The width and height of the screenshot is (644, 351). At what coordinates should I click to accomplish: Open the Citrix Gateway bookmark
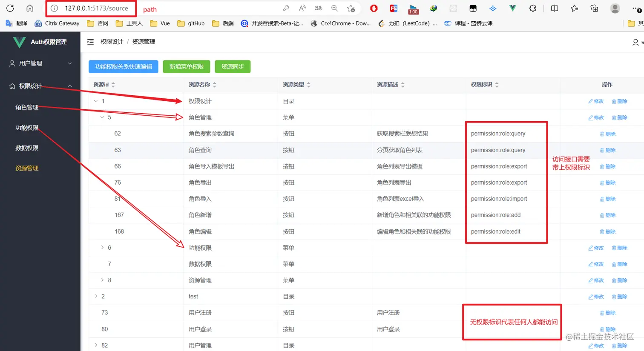[x=57, y=23]
